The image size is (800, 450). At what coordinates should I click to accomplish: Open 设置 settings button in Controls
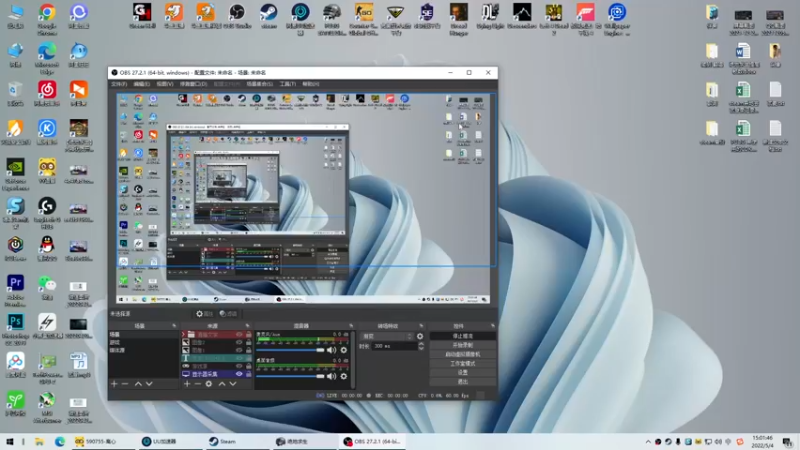point(462,373)
